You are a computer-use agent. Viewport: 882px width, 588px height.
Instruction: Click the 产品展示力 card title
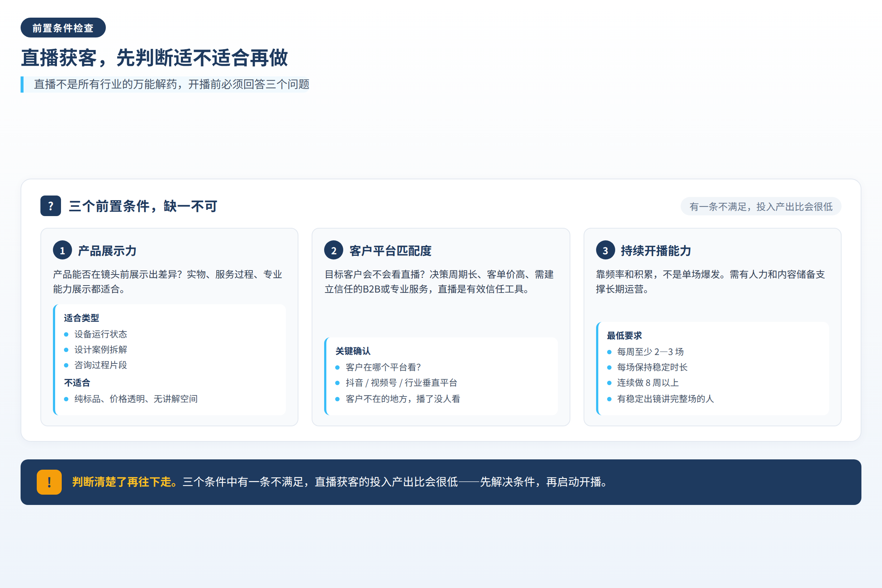(107, 251)
